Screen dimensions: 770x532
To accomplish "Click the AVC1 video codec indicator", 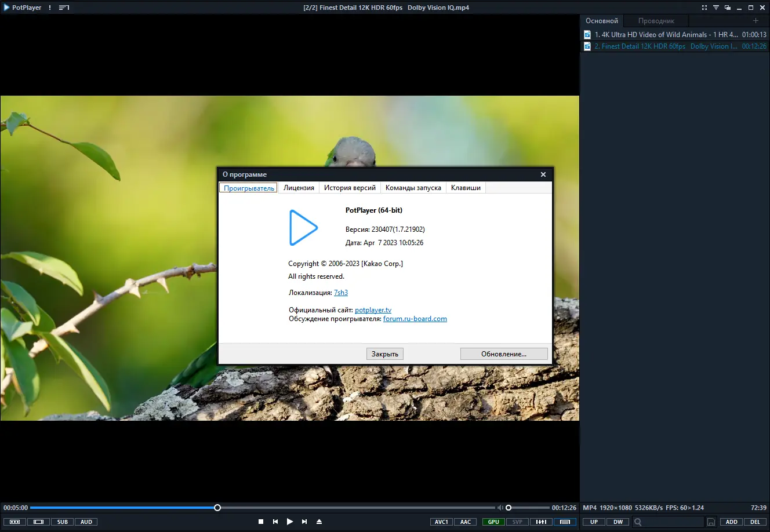I will [x=442, y=522].
